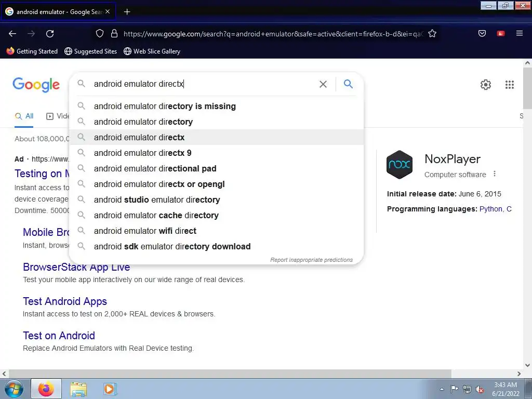532x399 pixels.
Task: Click the Google logo
Action: pyautogui.click(x=36, y=85)
